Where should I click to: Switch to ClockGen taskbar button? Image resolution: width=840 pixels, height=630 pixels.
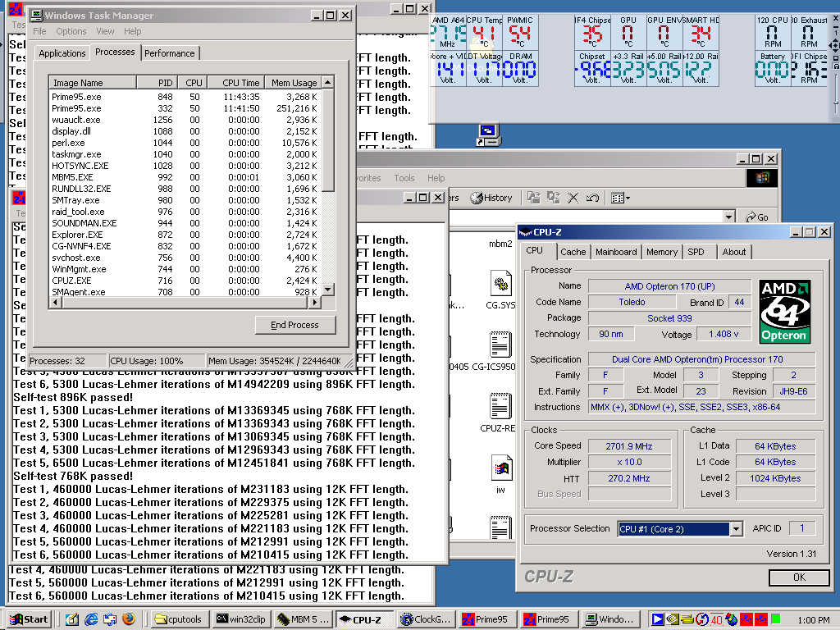tap(427, 619)
